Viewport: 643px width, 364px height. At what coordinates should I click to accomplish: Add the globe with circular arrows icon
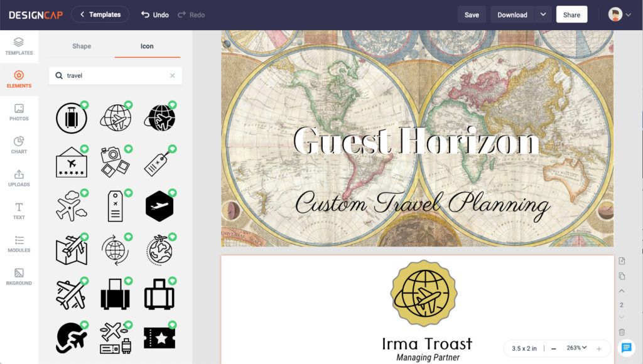[x=116, y=250]
